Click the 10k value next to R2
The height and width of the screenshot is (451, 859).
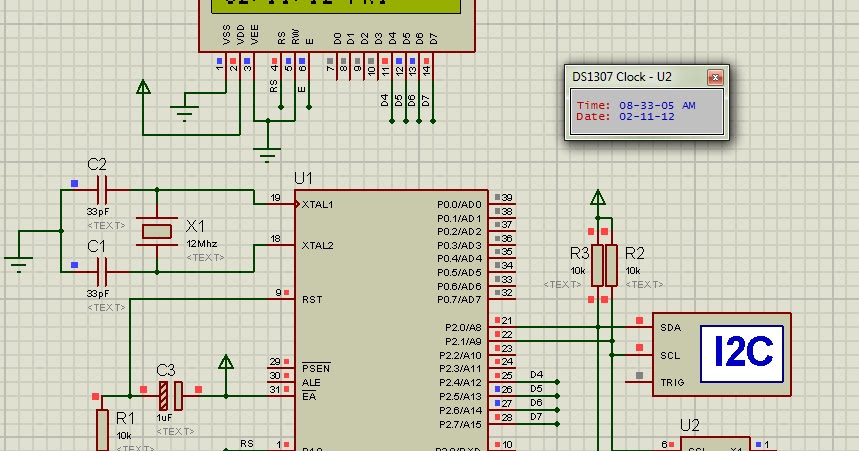coord(633,271)
